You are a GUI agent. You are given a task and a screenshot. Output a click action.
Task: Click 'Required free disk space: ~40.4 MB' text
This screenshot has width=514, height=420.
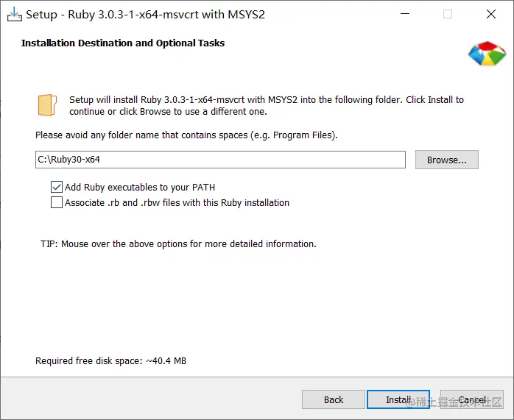click(x=110, y=360)
